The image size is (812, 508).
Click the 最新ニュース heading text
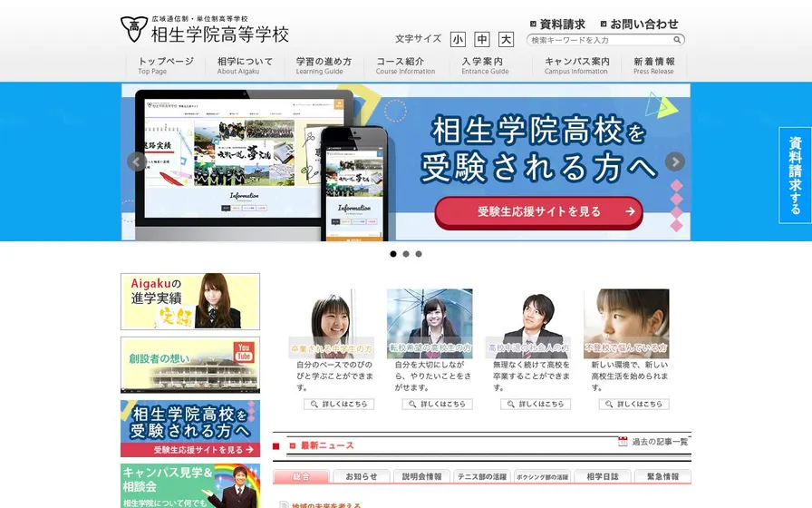327,445
